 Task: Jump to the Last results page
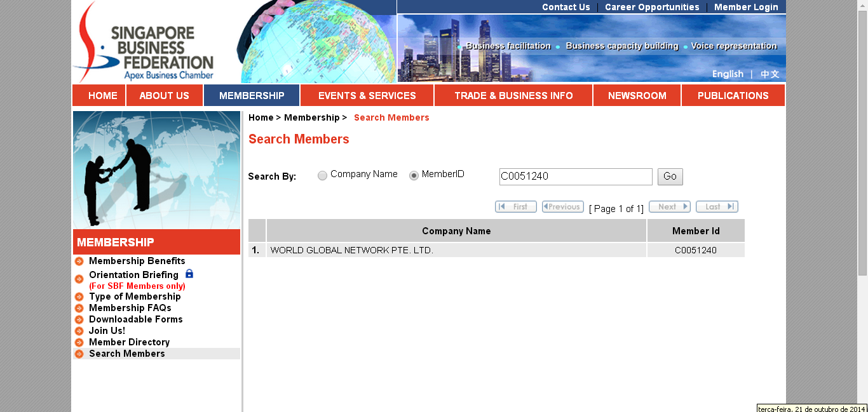(717, 206)
